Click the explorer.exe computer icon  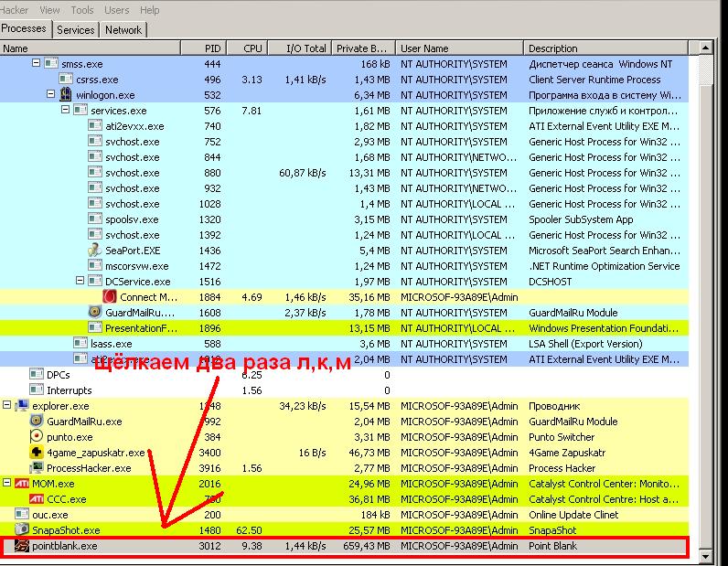click(x=22, y=405)
